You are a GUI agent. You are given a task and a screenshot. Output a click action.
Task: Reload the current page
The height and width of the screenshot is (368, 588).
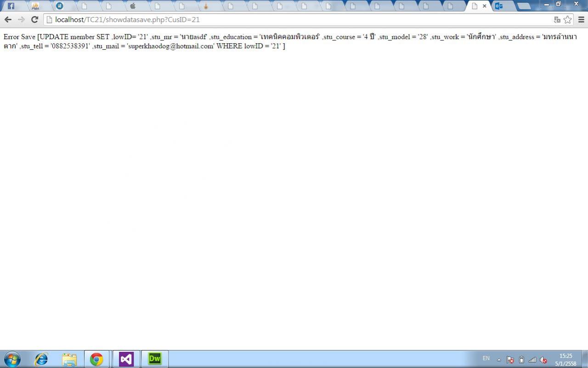tap(34, 19)
